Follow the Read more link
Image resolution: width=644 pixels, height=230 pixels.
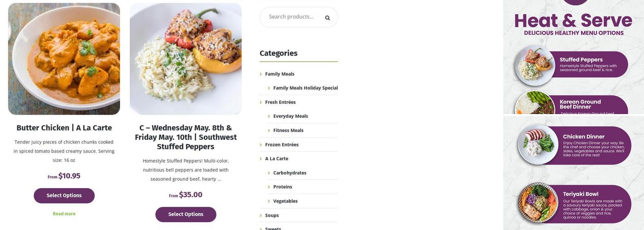click(x=64, y=214)
